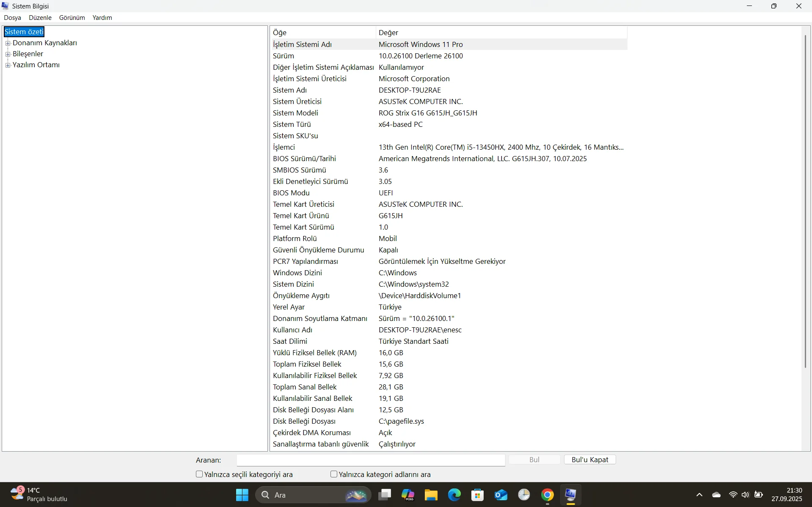Select the '\Device\HarddiskVolume1' value
This screenshot has height=507, width=812.
click(420, 296)
